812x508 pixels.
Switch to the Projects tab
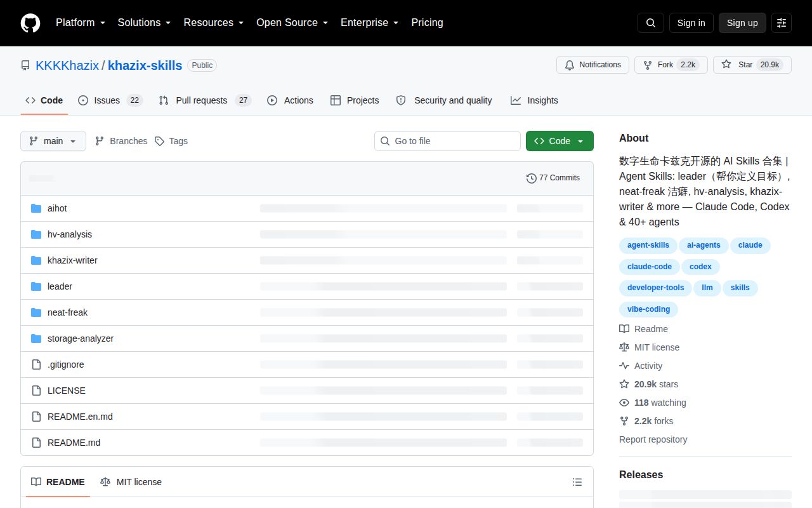[355, 100]
